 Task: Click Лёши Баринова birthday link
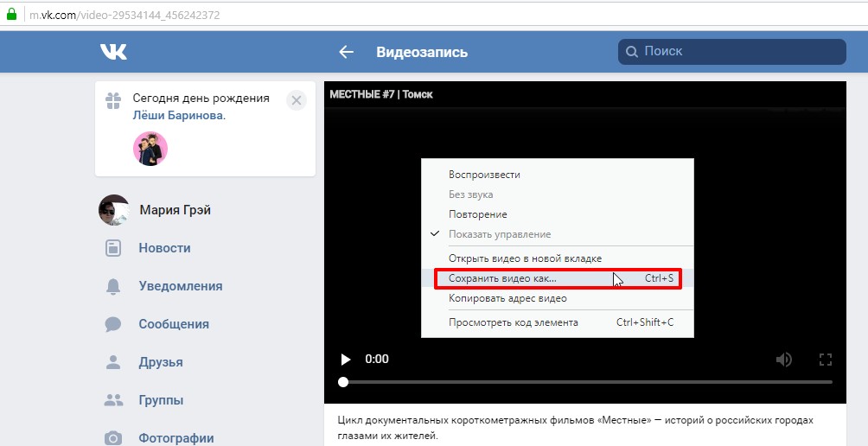[x=178, y=115]
